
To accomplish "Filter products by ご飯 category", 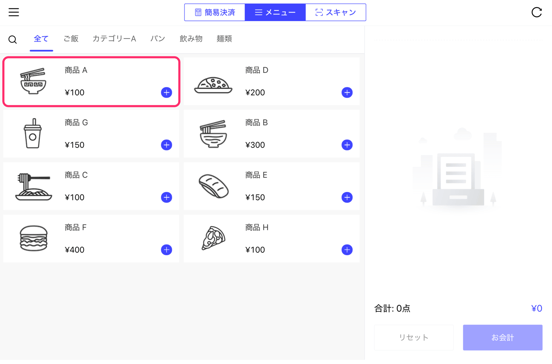I will click(71, 39).
